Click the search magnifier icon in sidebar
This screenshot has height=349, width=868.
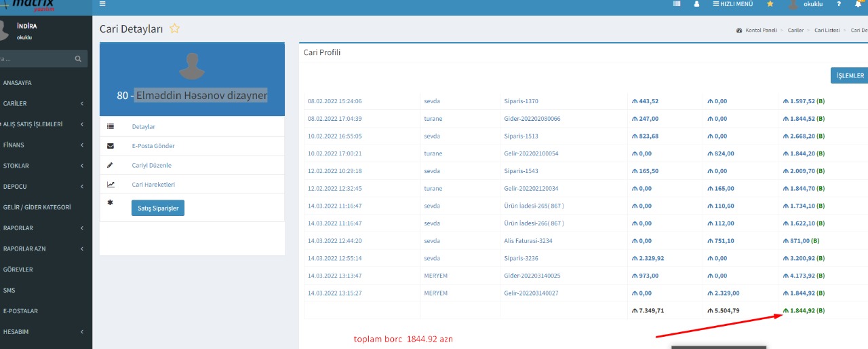coord(79,59)
